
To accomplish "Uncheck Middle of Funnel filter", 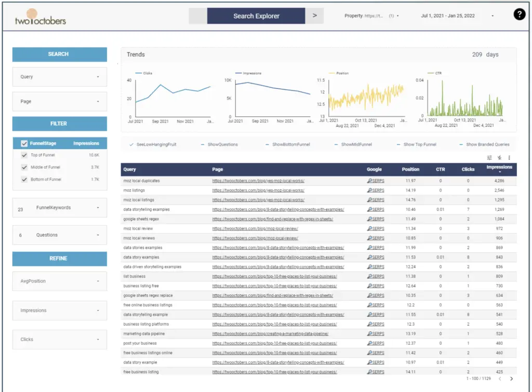I will pos(24,167).
